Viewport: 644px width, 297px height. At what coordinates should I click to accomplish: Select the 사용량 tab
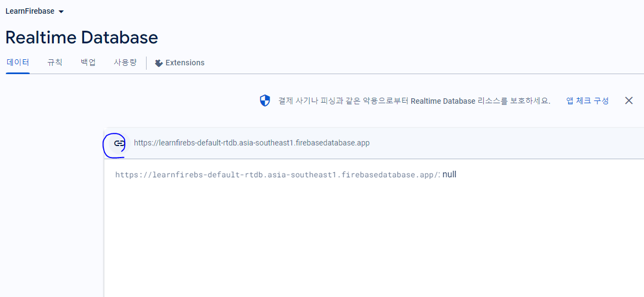[x=125, y=63]
